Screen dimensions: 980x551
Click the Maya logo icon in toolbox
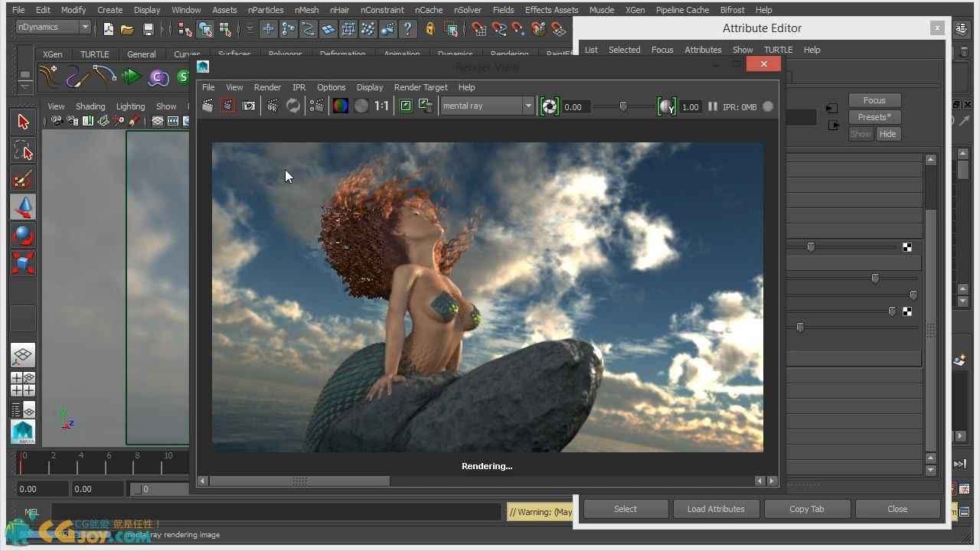point(23,432)
